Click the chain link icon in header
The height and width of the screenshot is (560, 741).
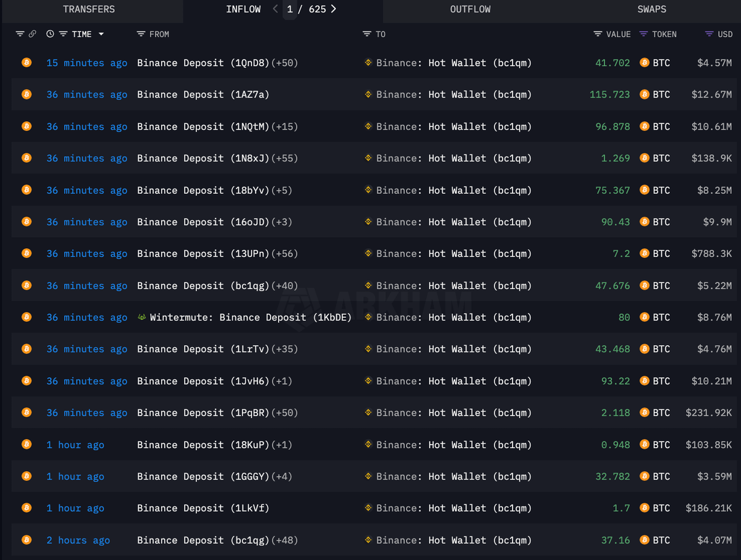coord(32,35)
